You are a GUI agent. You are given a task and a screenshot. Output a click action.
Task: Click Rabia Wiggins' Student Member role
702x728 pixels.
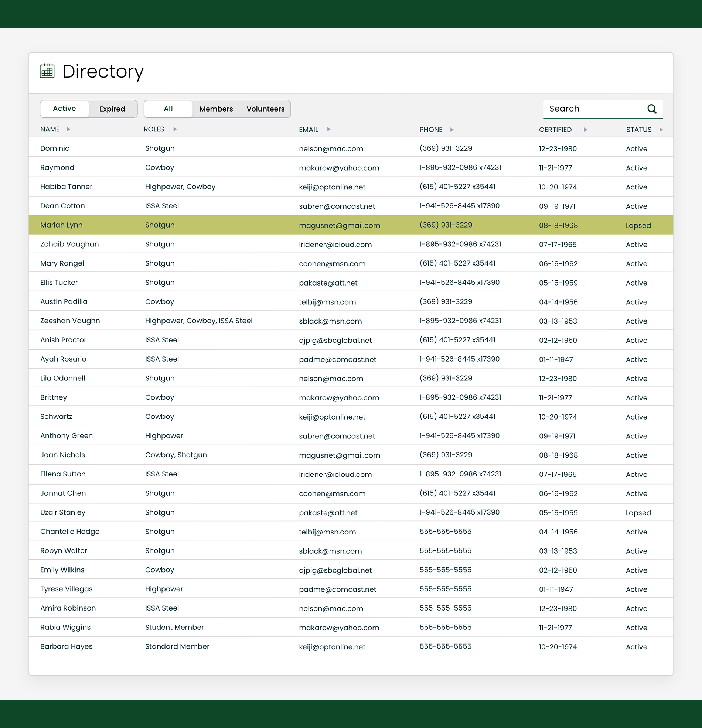174,627
